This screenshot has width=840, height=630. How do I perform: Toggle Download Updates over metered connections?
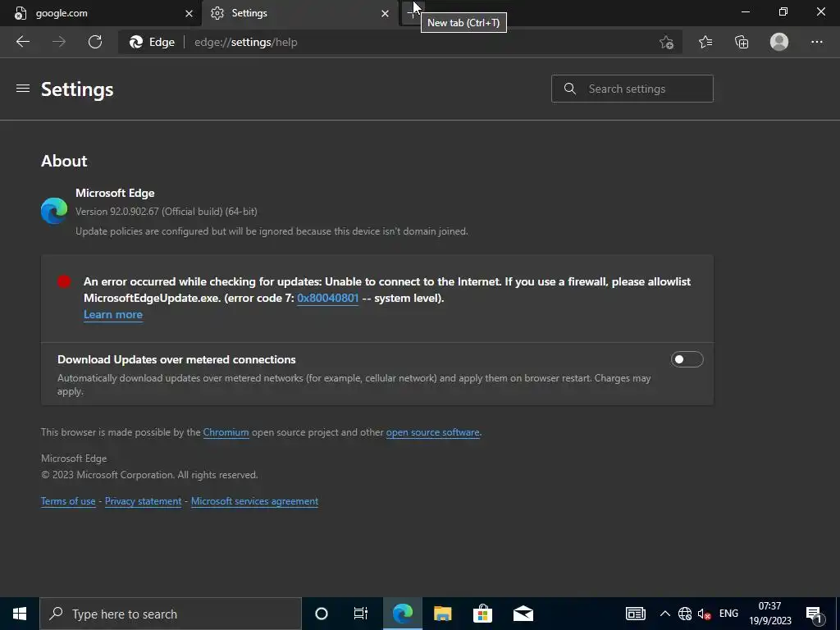687,359
